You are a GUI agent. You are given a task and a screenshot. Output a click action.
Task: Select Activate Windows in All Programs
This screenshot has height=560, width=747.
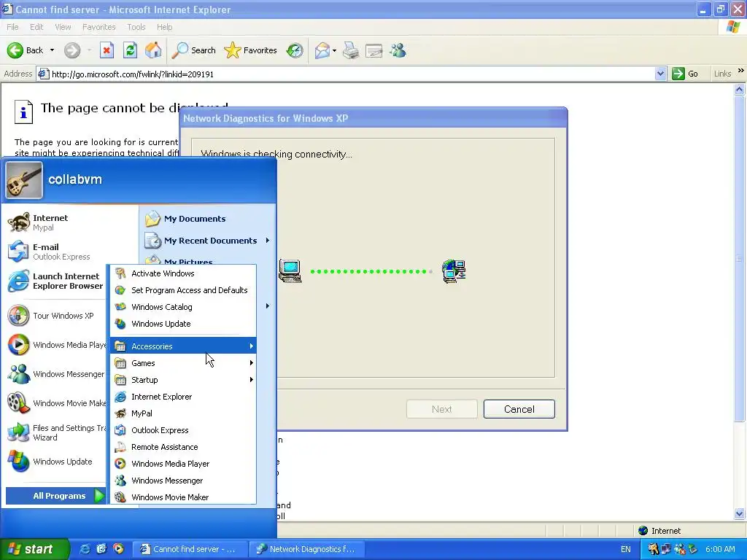183,273
